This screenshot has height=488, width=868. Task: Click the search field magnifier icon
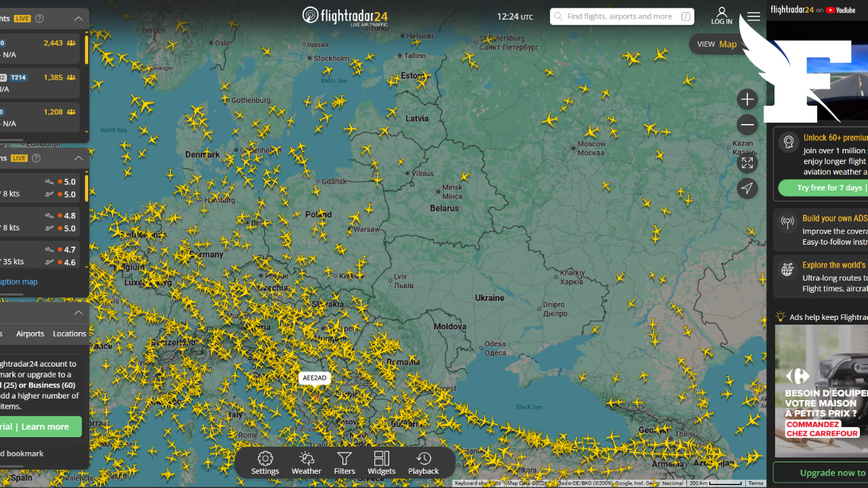(559, 16)
